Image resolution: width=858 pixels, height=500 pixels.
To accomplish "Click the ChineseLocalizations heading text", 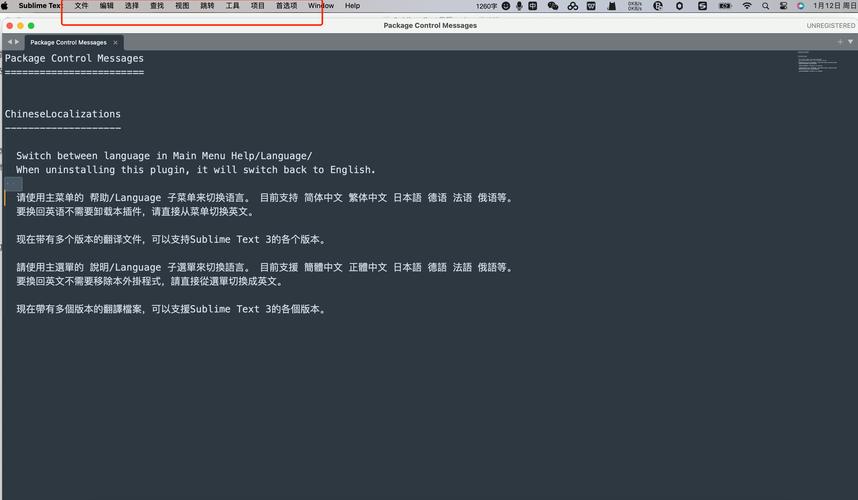I will tap(62, 114).
